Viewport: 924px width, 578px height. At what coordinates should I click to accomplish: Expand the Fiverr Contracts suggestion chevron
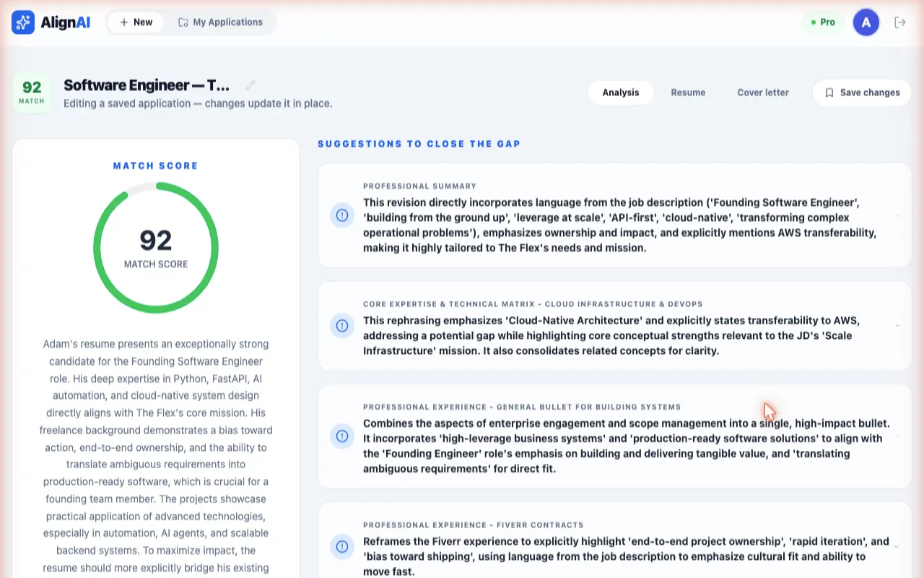(897, 547)
